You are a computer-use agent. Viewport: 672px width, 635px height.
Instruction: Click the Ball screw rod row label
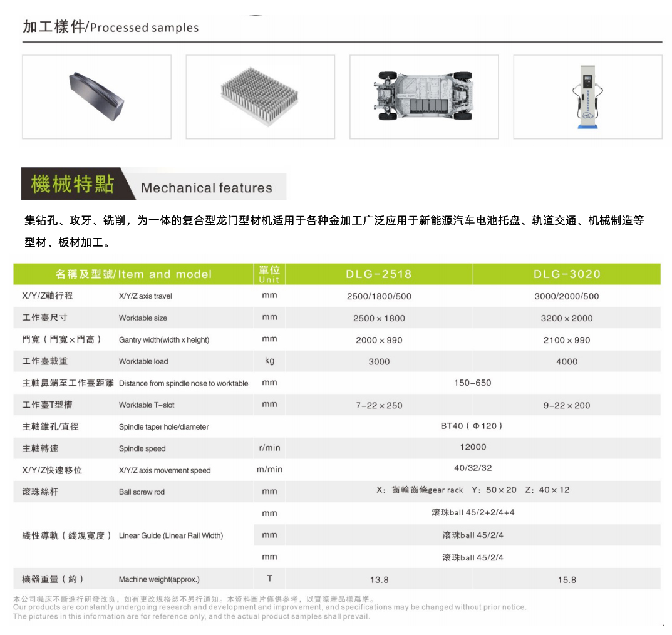click(142, 492)
